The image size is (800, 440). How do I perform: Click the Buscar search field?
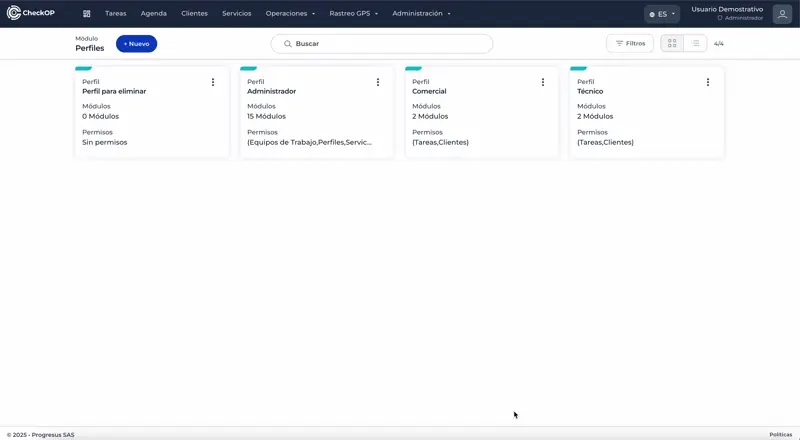pos(382,44)
